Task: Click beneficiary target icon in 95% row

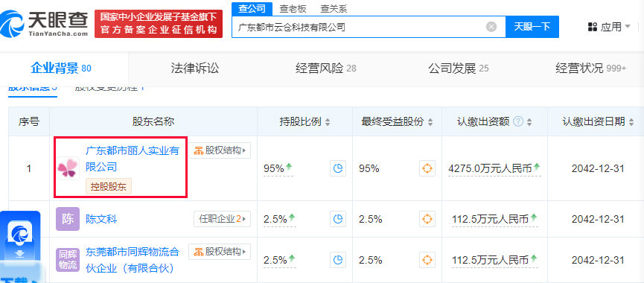Action: 427,168
